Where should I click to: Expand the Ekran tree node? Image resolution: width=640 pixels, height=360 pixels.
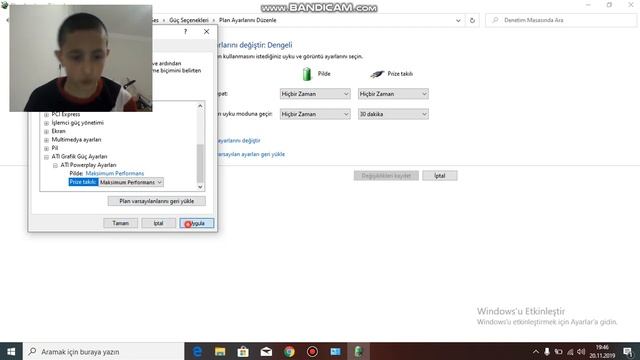[x=47, y=131]
